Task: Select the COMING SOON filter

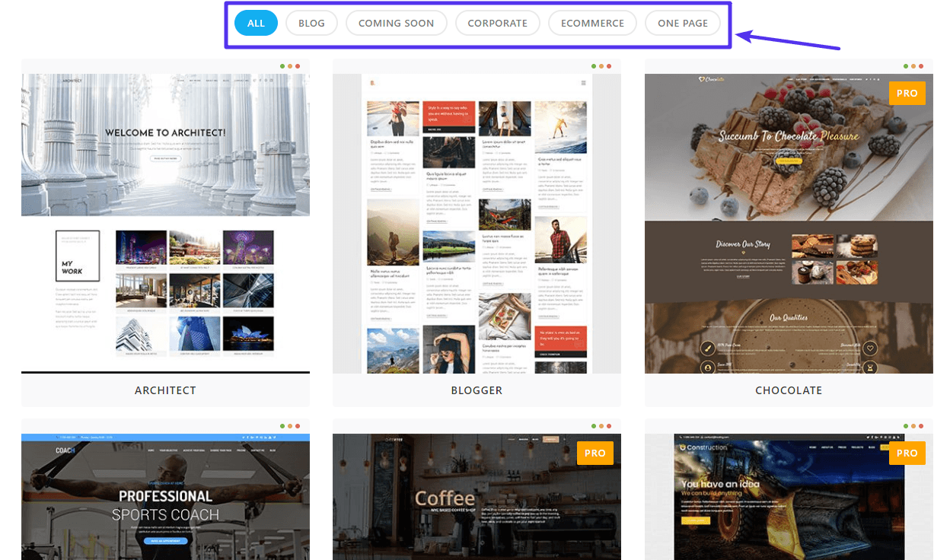Action: (x=396, y=23)
